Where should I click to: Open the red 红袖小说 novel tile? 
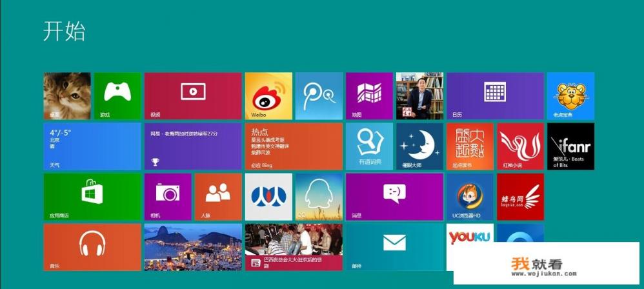(520, 146)
